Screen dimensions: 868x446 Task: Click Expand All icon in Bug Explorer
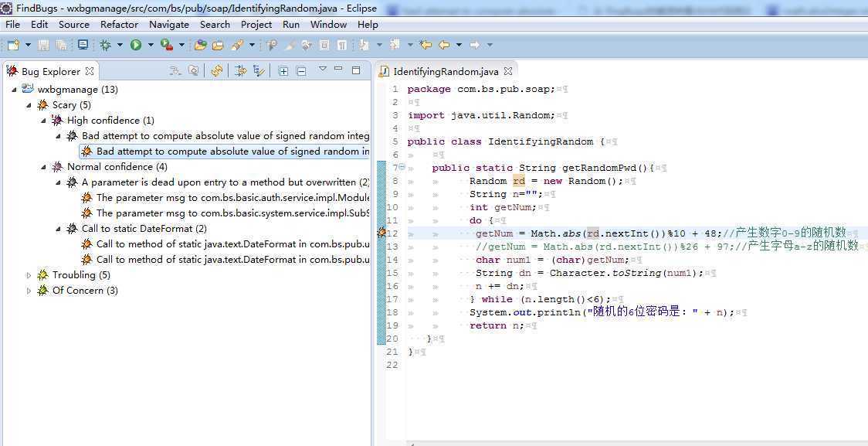point(283,71)
